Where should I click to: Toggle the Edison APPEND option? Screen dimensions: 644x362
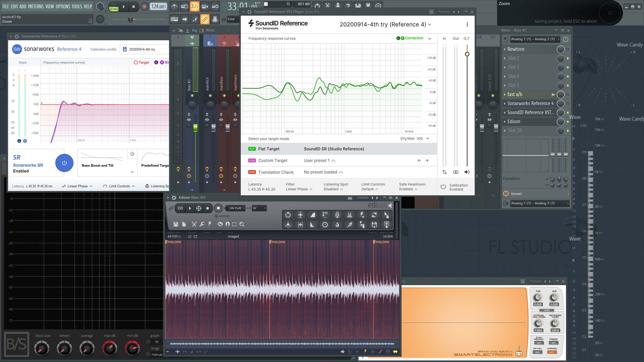click(222, 216)
